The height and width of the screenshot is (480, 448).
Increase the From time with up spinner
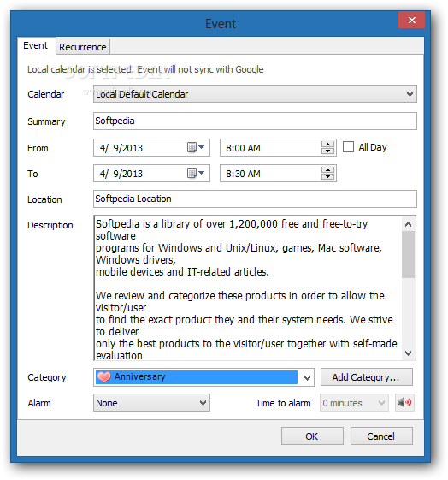point(327,145)
